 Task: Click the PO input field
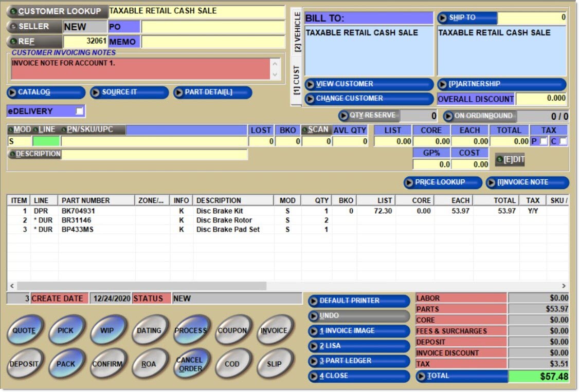pos(213,27)
